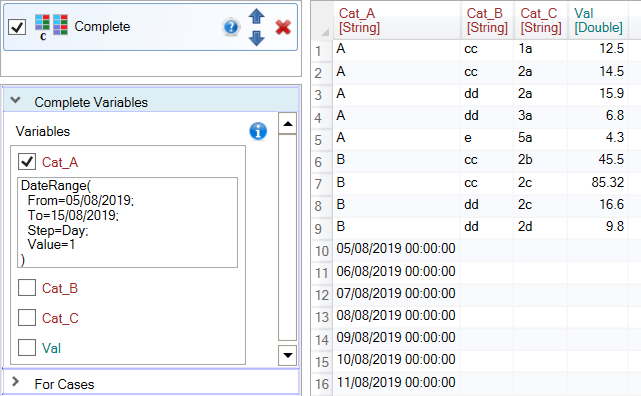
Task: Click the value 12.5 cell
Action: (598, 49)
